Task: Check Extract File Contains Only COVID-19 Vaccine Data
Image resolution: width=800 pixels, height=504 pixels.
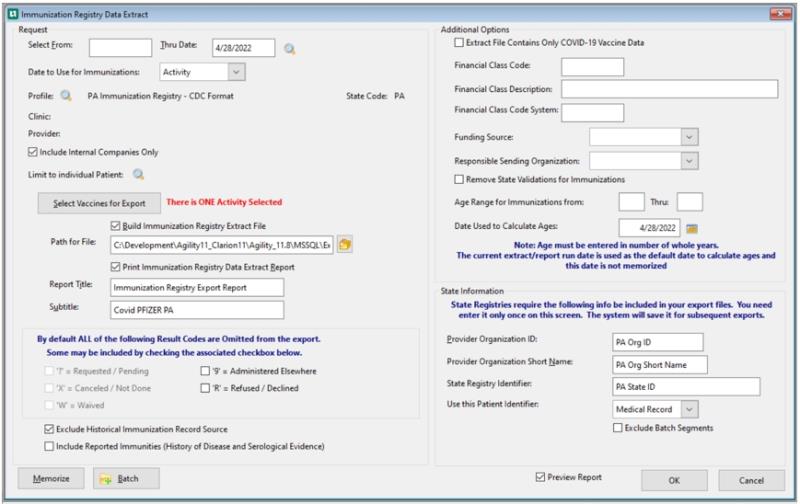Action: (459, 43)
